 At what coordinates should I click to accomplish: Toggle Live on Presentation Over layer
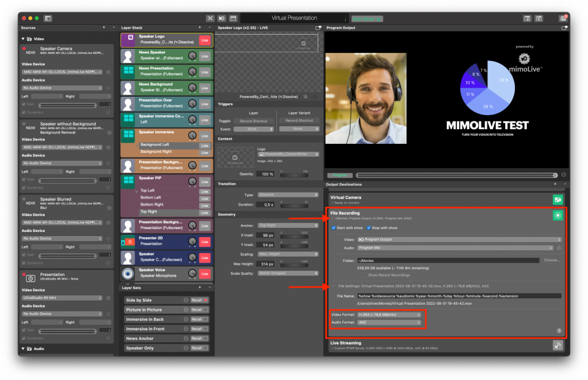(205, 104)
